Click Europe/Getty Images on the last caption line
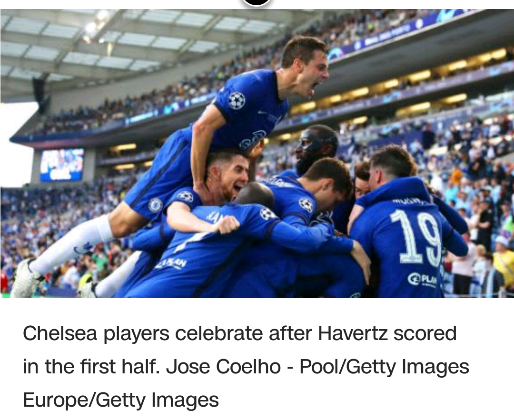This screenshot has height=420, width=514. pyautogui.click(x=121, y=400)
